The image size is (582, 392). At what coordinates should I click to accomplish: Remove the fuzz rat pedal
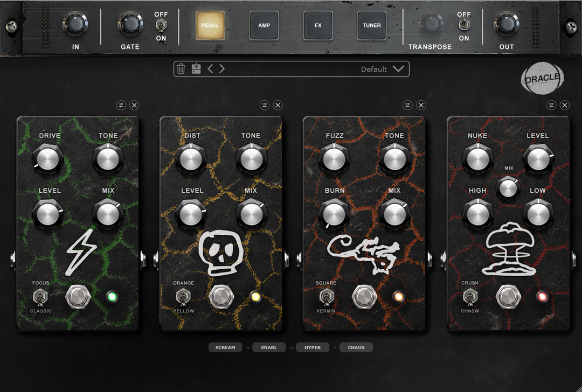pyautogui.click(x=421, y=106)
